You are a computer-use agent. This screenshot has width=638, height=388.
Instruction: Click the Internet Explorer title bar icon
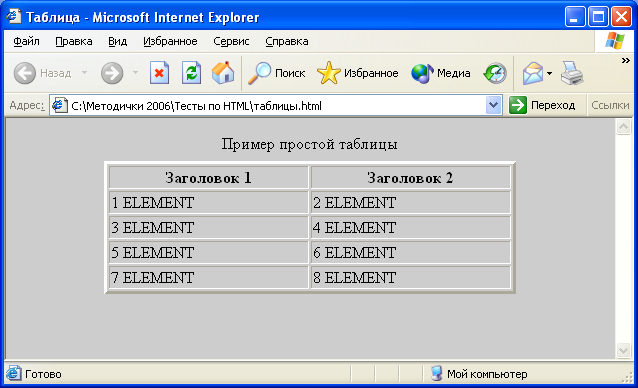pyautogui.click(x=14, y=16)
